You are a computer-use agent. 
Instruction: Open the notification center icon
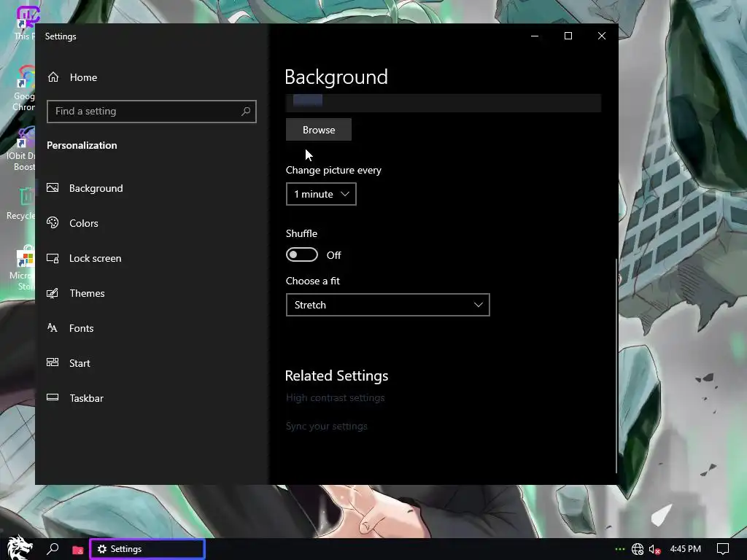[723, 549]
